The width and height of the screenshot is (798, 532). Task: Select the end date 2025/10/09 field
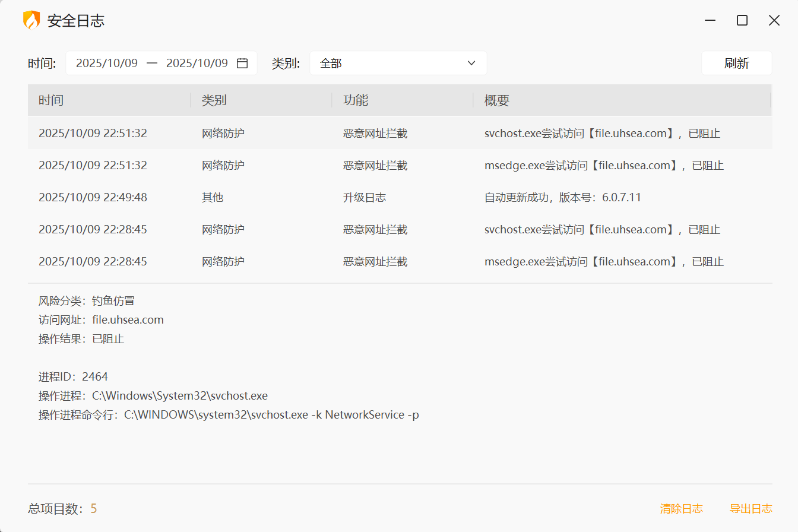tap(197, 63)
